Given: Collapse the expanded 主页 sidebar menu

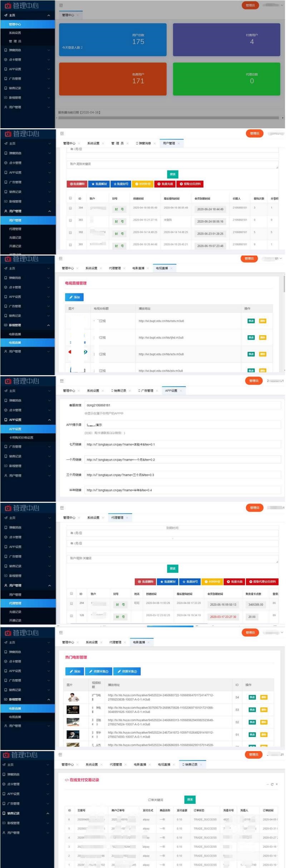Looking at the screenshot, I should pyautogui.click(x=49, y=15).
